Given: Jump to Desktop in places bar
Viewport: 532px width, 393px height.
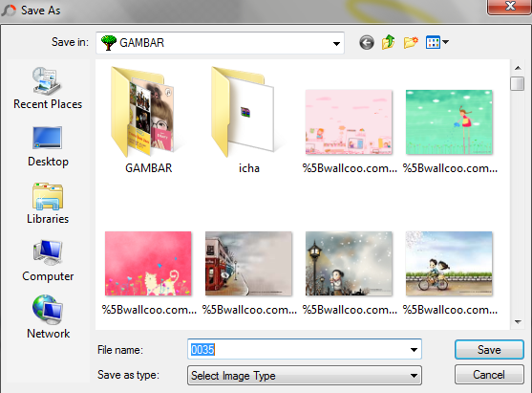Looking at the screenshot, I should pos(48,146).
